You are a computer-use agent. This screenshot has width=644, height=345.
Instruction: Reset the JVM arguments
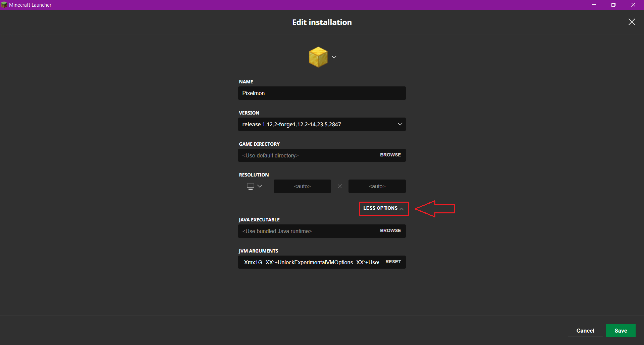[x=393, y=262]
